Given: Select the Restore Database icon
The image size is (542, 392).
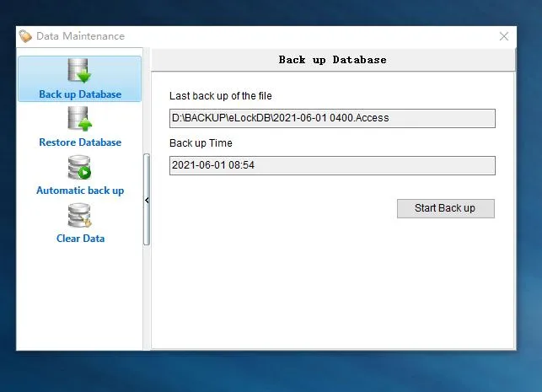Looking at the screenshot, I should point(79,119).
